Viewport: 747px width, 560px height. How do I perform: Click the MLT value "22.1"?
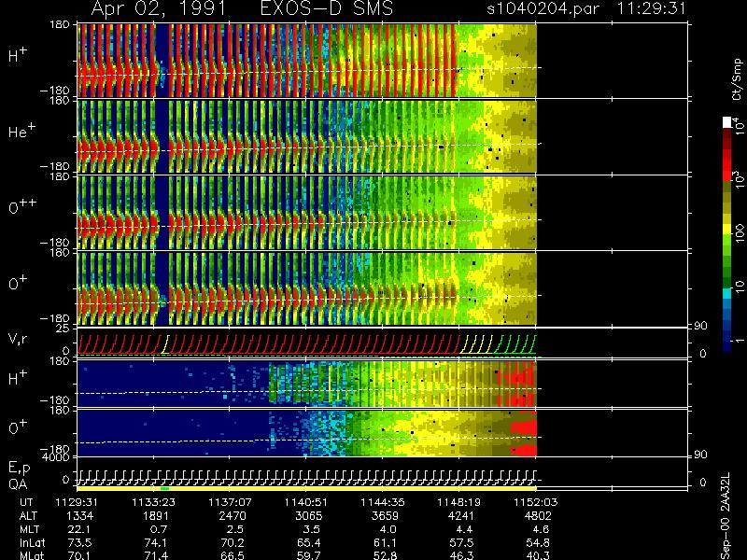[x=80, y=529]
